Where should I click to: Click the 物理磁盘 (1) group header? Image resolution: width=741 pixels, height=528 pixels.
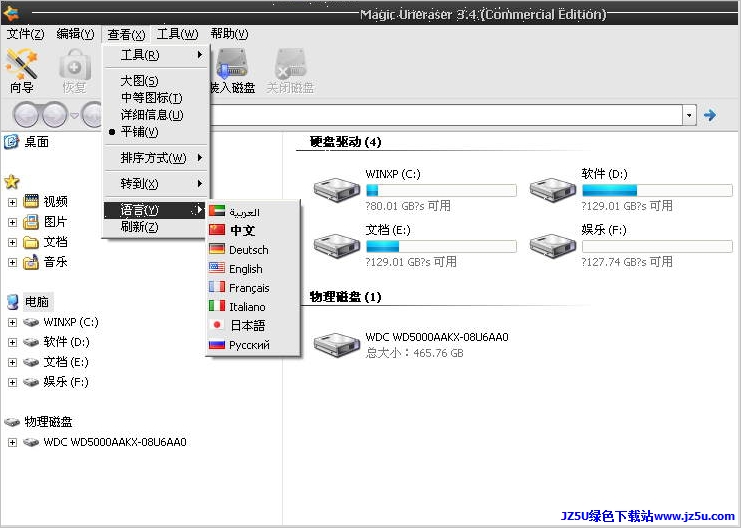click(345, 296)
